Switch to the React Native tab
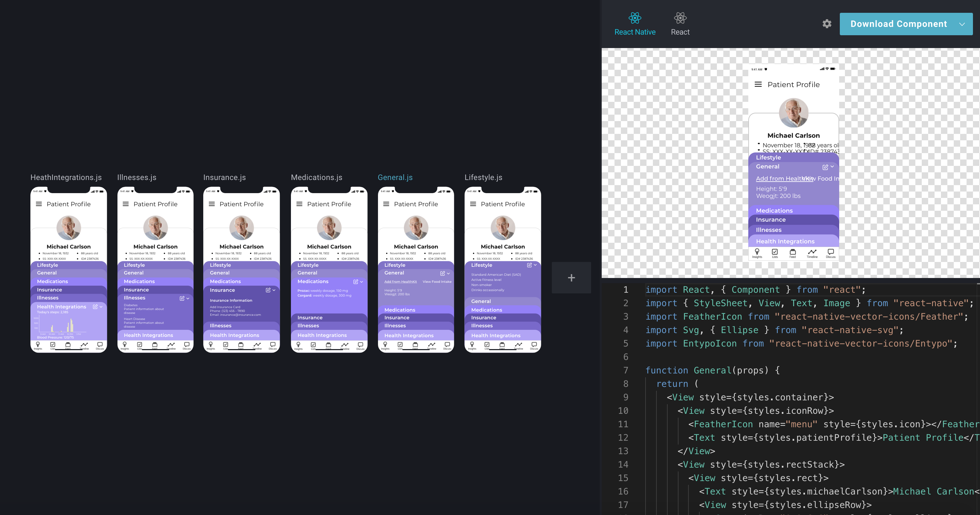Viewport: 980px width, 515px height. pyautogui.click(x=635, y=32)
